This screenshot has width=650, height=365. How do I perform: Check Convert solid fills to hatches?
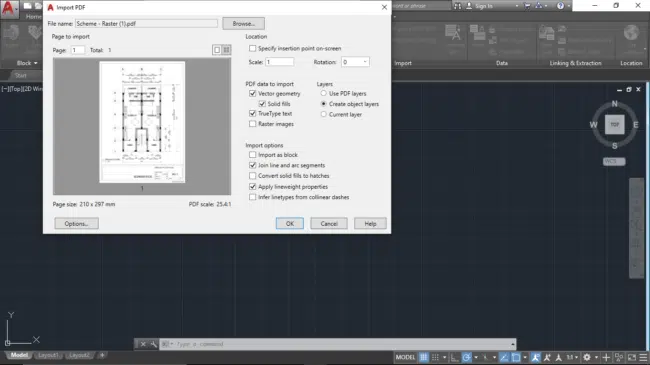252,175
